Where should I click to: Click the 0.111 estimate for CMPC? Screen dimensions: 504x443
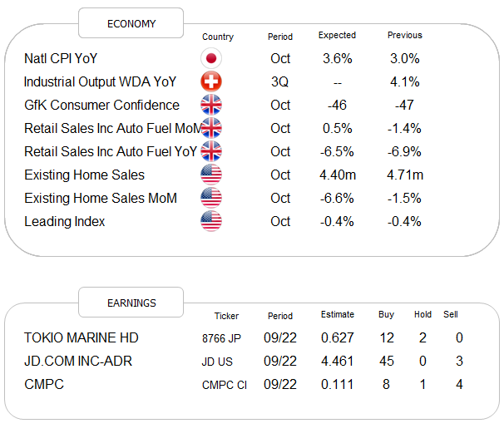point(338,385)
